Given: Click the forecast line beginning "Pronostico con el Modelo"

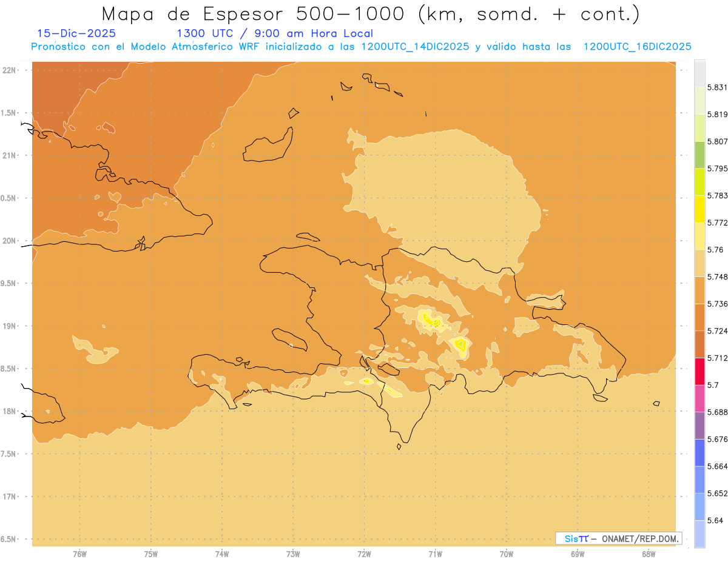Looking at the screenshot, I should (x=361, y=47).
